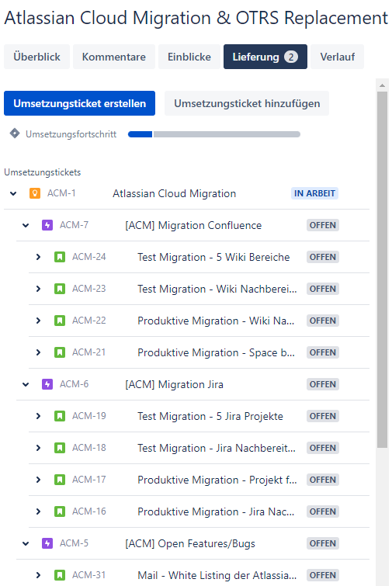Click 'Atlassian Cloud Migration' summary text
The width and height of the screenshot is (392, 586).
174,193
